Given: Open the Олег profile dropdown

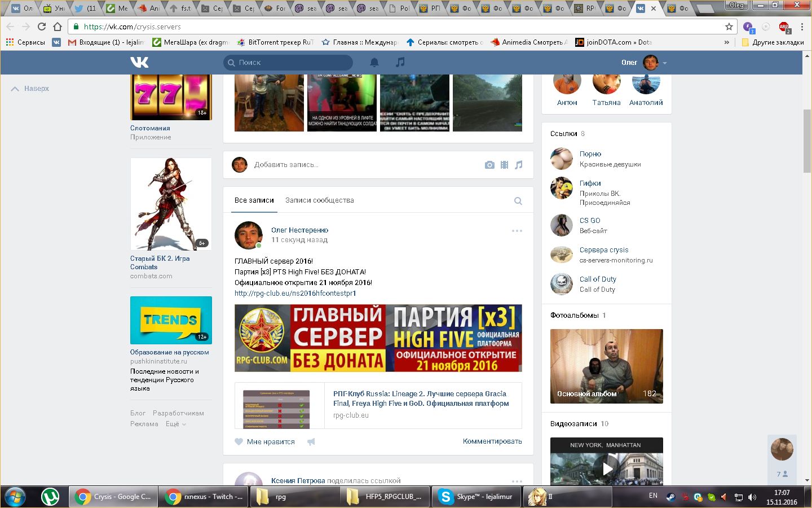Looking at the screenshot, I should click(x=644, y=63).
